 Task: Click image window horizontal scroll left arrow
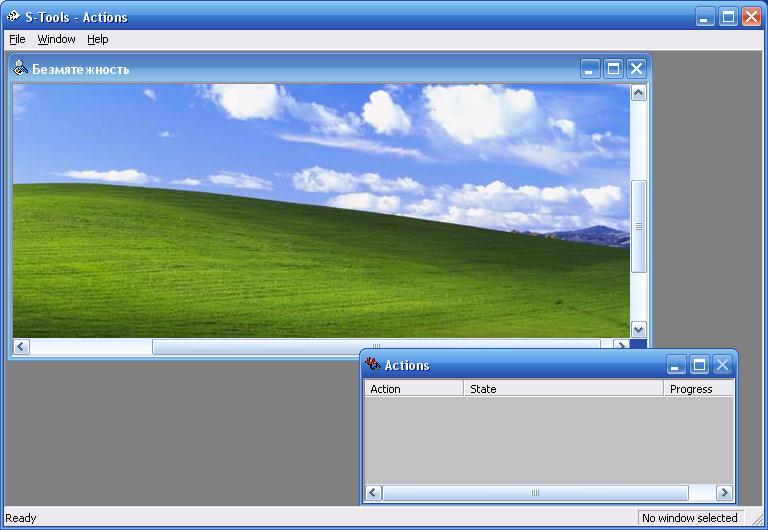(x=21, y=346)
